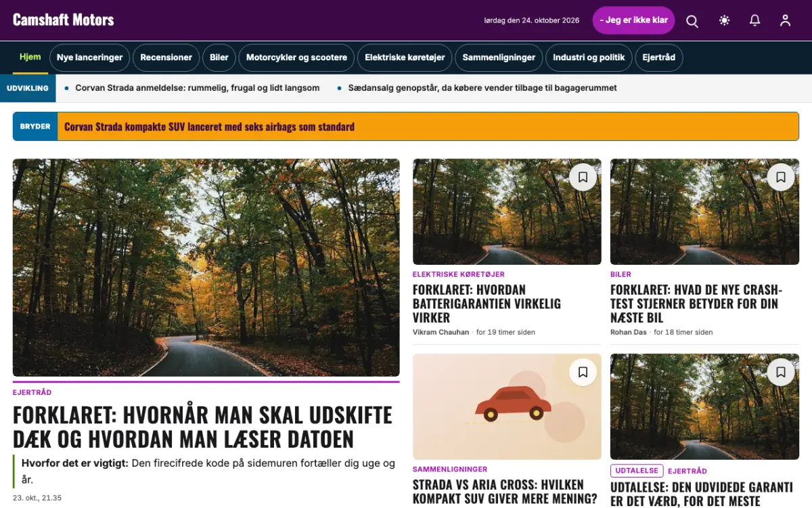This screenshot has height=508, width=812.
Task: Bookmark the extended warranty opinion article
Action: (x=780, y=373)
